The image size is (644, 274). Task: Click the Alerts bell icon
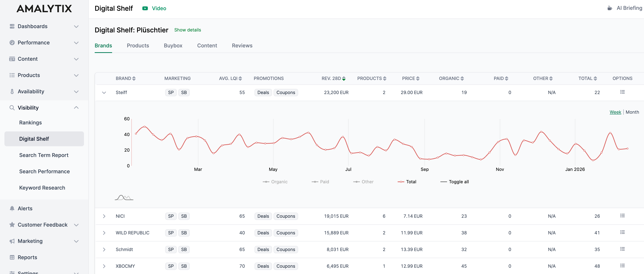(12, 208)
